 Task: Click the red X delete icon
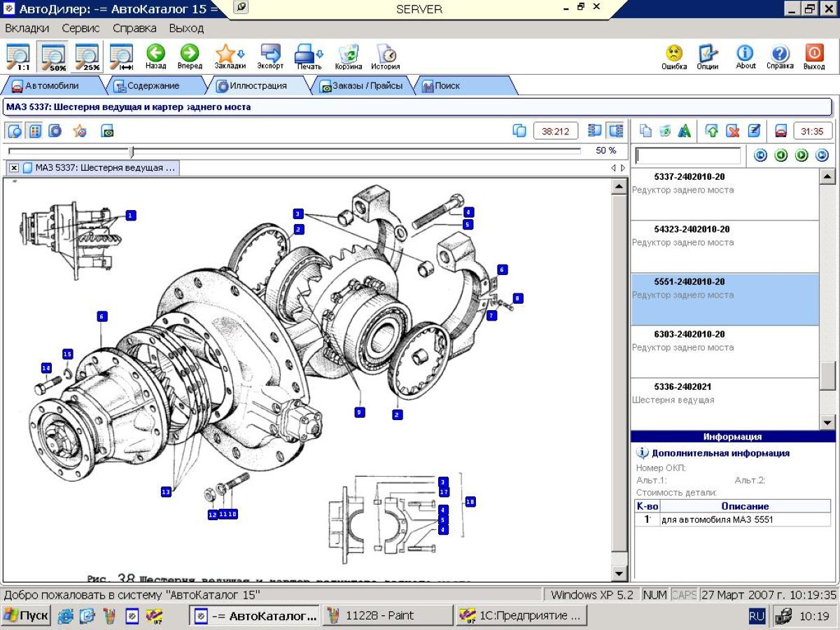pos(733,131)
